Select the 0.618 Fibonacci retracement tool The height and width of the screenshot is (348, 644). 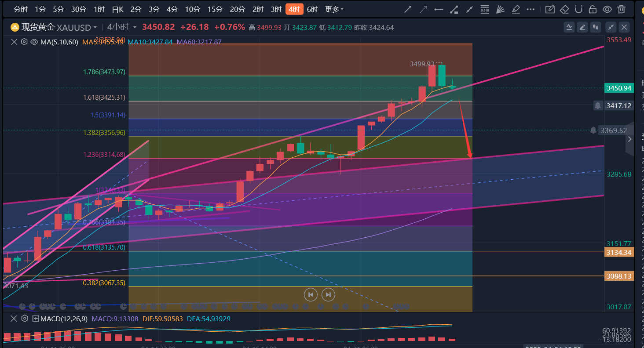(x=485, y=9)
